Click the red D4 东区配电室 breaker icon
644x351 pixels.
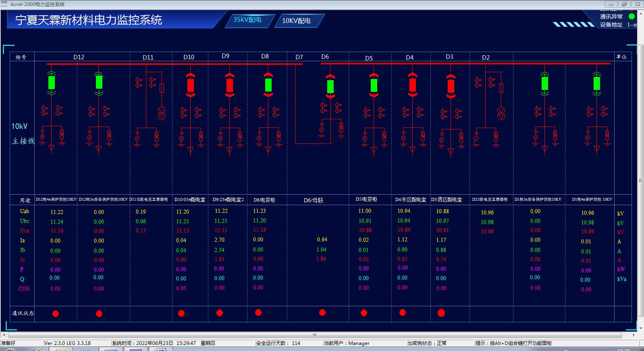pyautogui.click(x=412, y=85)
